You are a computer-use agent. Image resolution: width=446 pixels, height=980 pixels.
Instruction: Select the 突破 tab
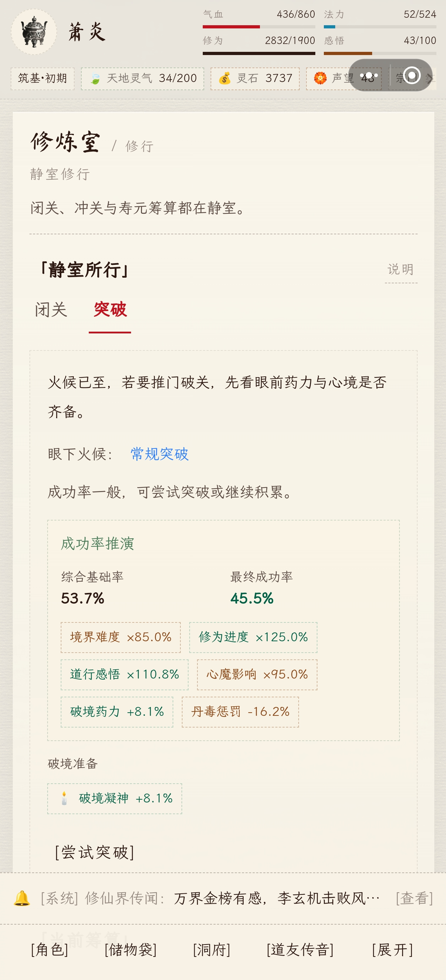[110, 309]
